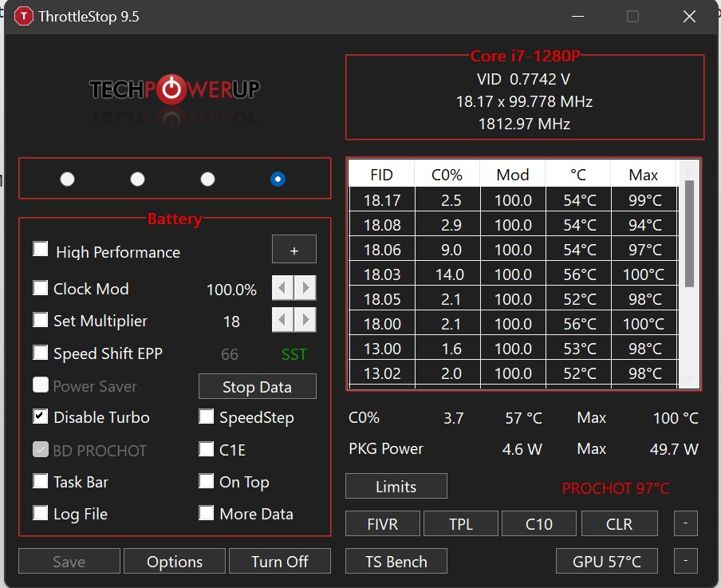This screenshot has width=721, height=588.
Task: Click the FID cell 18.08
Action: (x=382, y=225)
